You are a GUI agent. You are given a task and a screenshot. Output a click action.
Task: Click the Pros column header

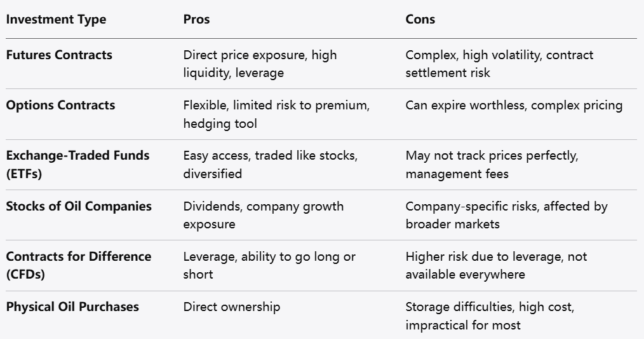[196, 19]
